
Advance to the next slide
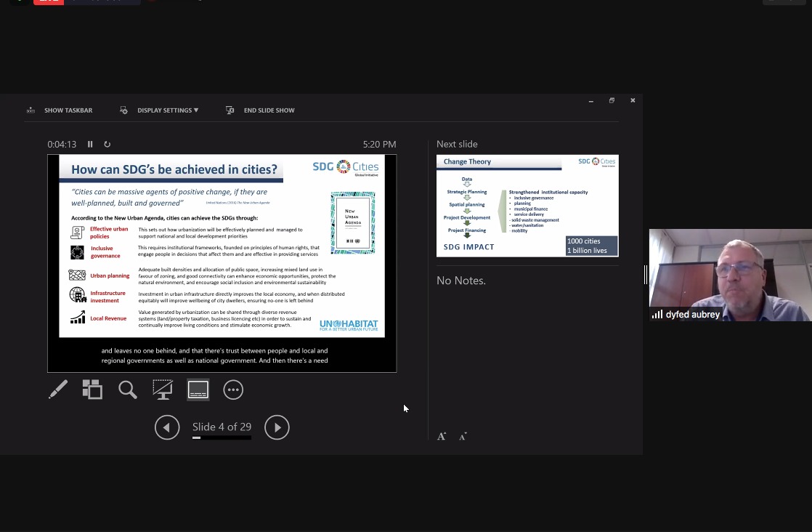click(x=277, y=427)
